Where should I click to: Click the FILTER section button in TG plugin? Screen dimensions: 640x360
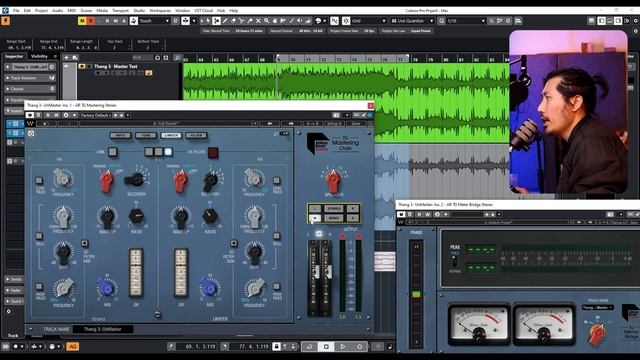pos(196,135)
